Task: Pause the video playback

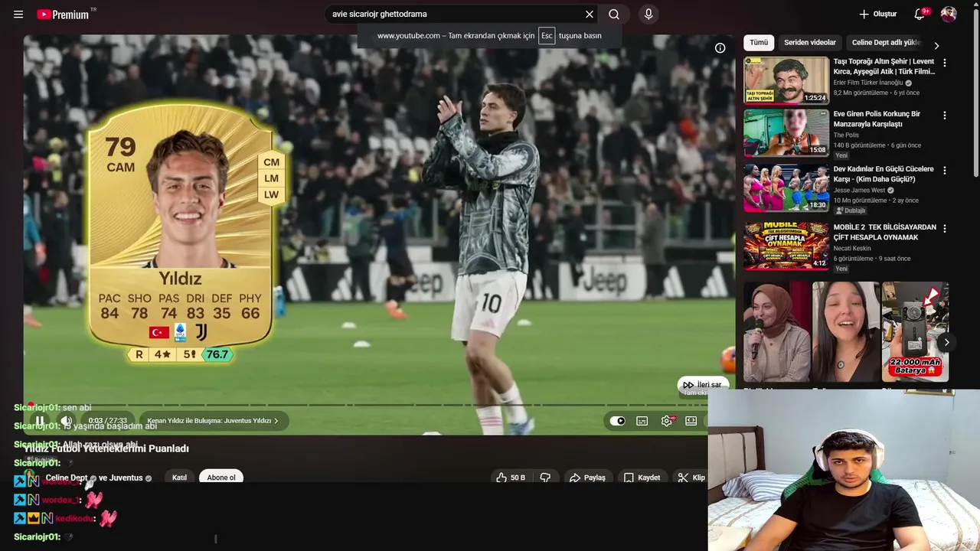Action: click(x=40, y=420)
